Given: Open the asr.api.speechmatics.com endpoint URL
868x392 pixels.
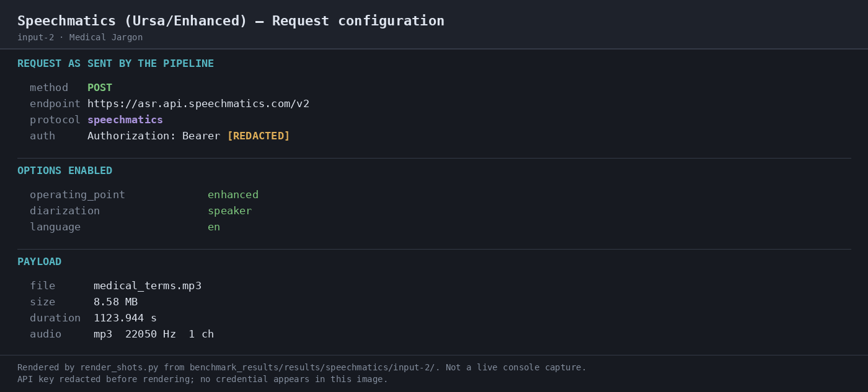Looking at the screenshot, I should [x=198, y=104].
